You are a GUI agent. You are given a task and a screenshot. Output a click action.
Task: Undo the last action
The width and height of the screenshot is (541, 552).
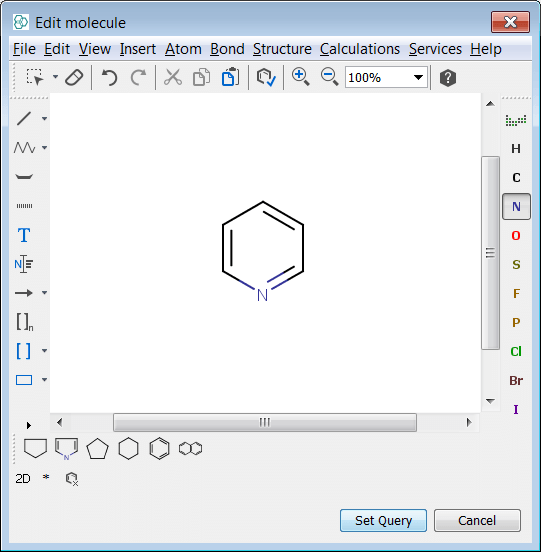pyautogui.click(x=109, y=77)
